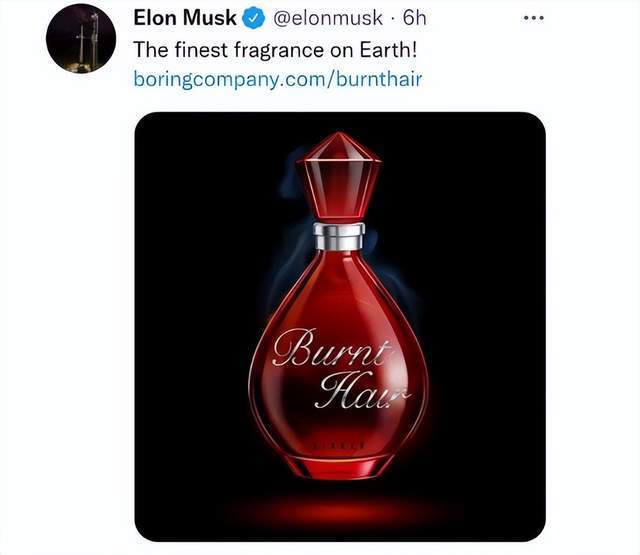Open Elon Musk's circular profile avatar
The height and width of the screenshot is (555, 640).
pyautogui.click(x=81, y=38)
